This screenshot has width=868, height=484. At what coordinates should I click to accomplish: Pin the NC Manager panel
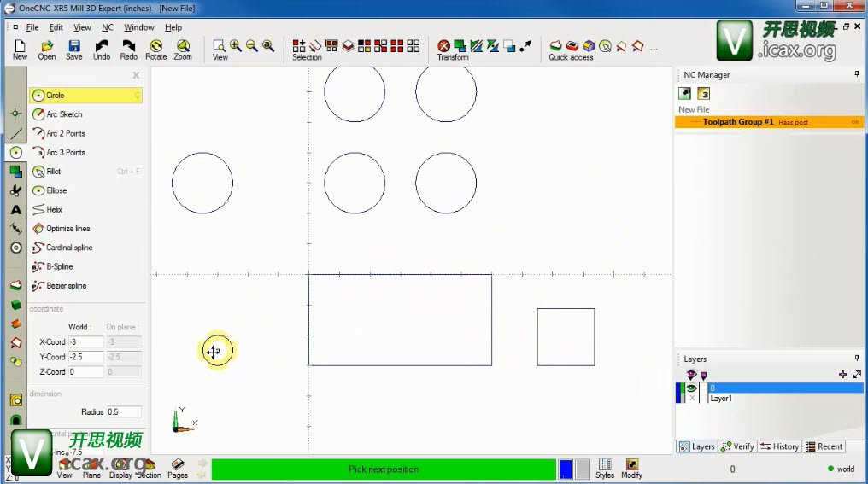coord(857,73)
